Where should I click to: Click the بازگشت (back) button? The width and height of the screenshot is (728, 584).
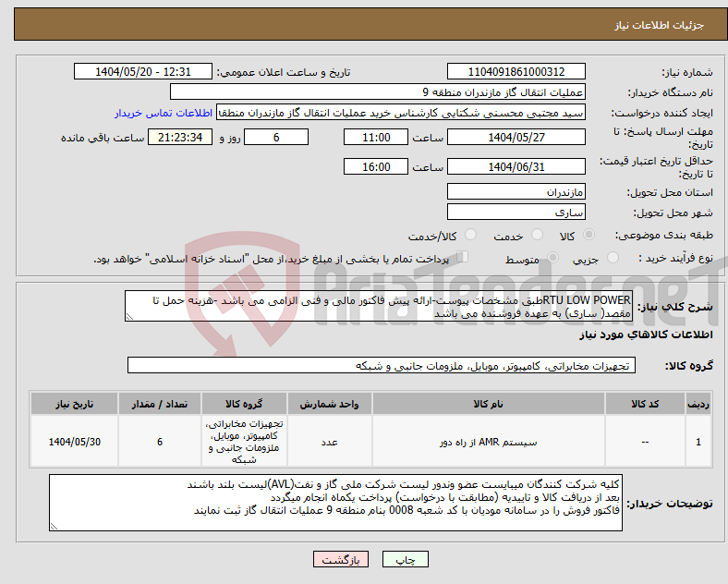tap(341, 559)
